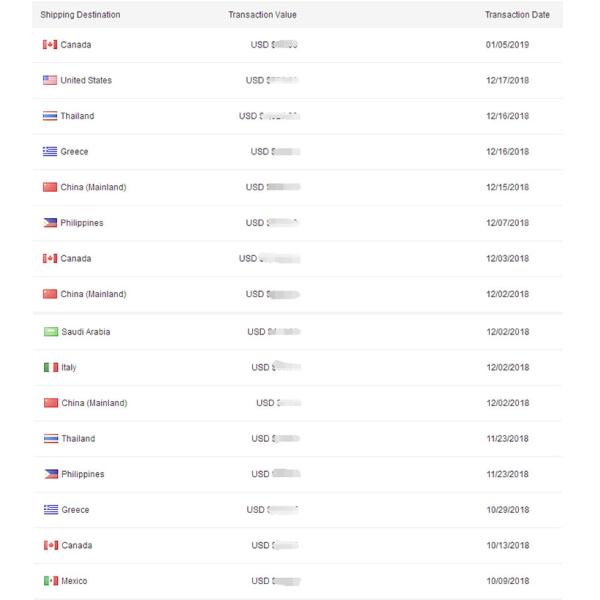Screen dimensions: 600x600
Task: Click Canada flag in the 10/13/2018 row
Action: tap(50, 546)
